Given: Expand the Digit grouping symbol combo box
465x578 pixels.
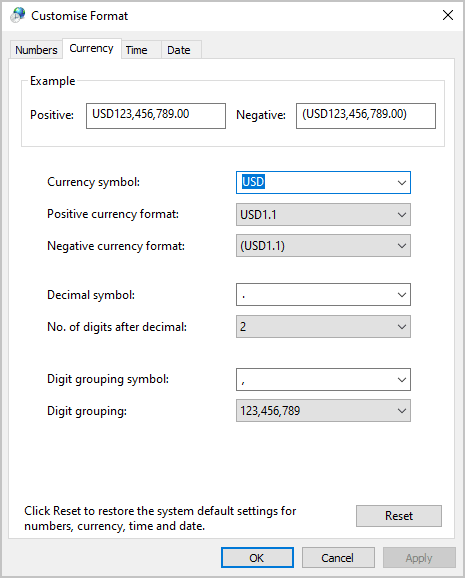Looking at the screenshot, I should [402, 379].
